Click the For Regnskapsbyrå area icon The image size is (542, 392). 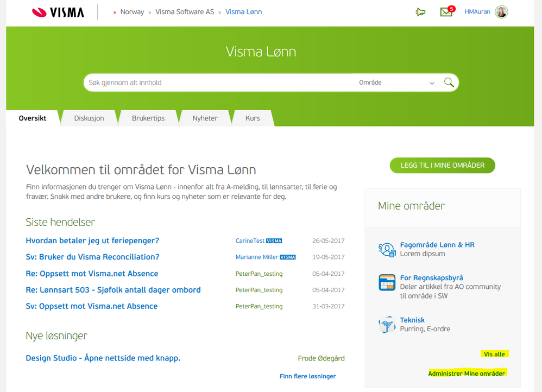(x=387, y=282)
